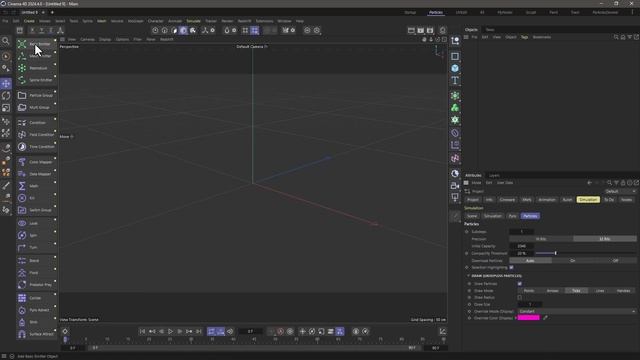Select the Rotate tool in left toolbar
Image resolution: width=640 pixels, height=360 pixels.
pos(6,96)
